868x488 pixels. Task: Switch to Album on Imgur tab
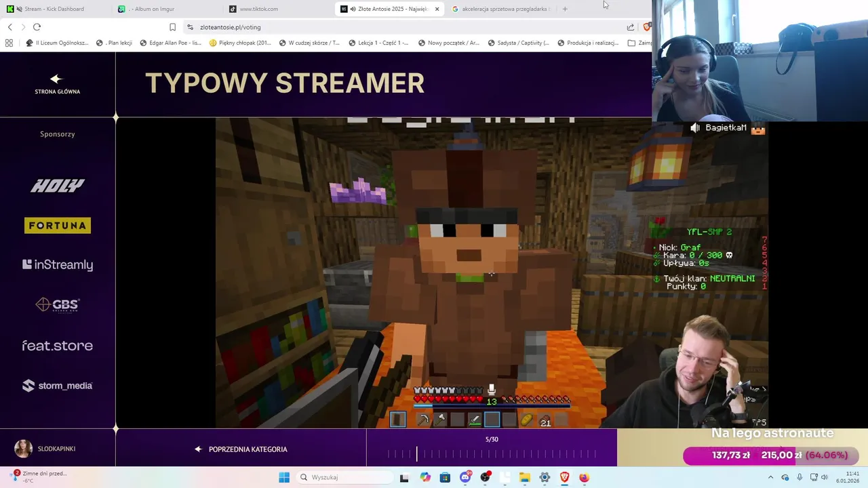click(165, 9)
